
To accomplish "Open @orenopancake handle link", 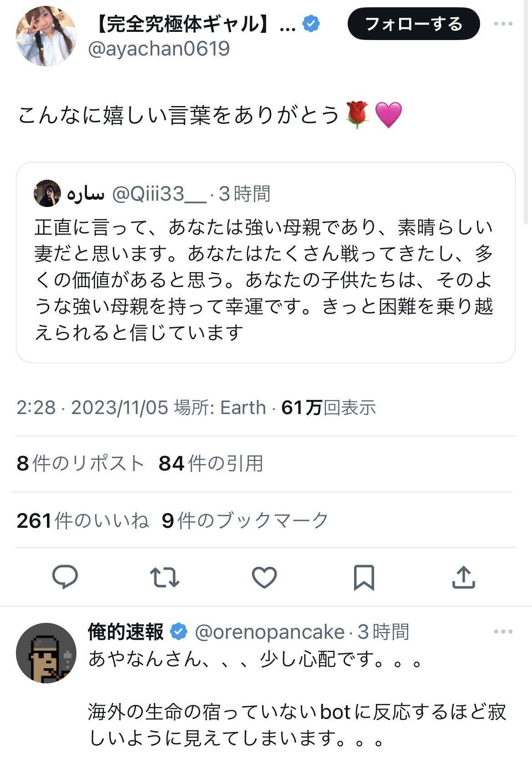I will [x=269, y=632].
